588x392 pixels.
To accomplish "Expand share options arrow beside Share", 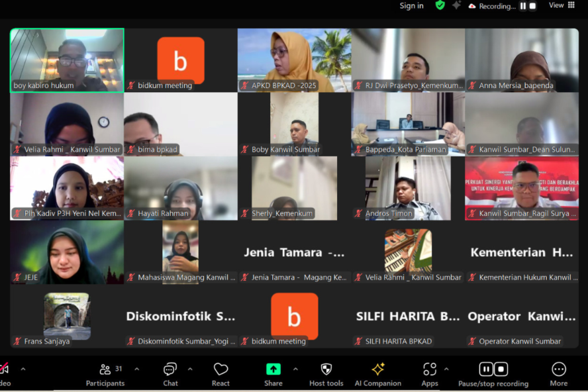I will [x=295, y=369].
